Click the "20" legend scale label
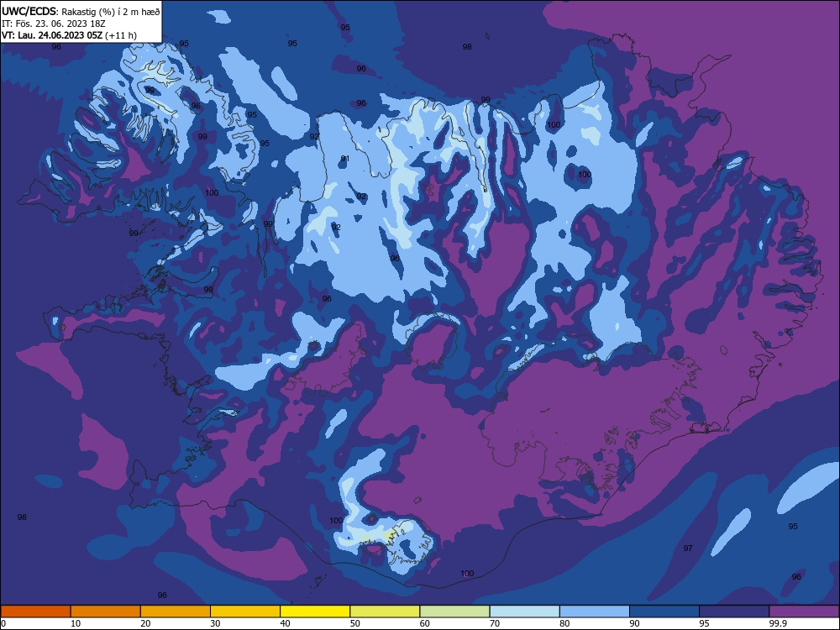Viewport: 840px width, 630px height. tap(145, 623)
